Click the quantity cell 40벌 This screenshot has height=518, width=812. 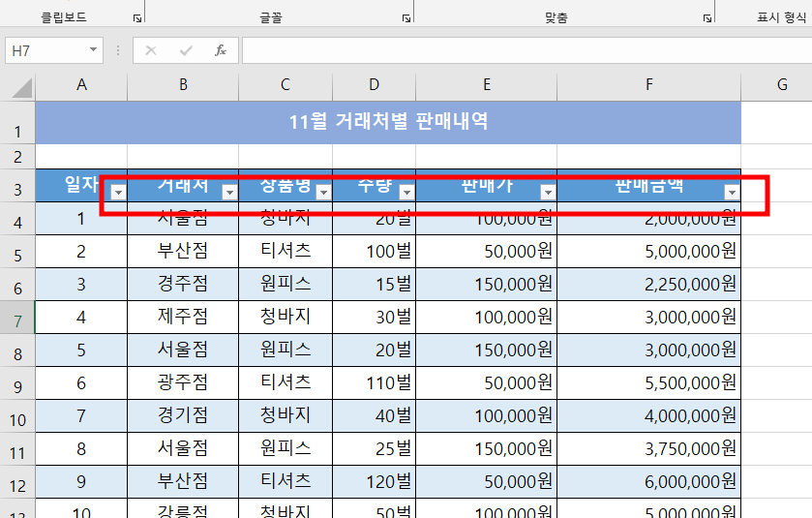(374, 415)
